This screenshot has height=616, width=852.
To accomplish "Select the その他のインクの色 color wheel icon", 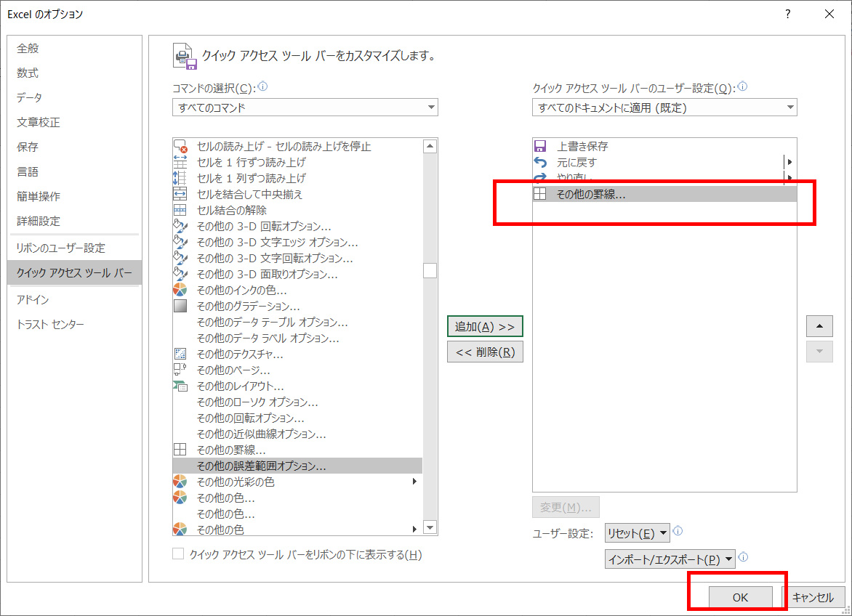I will [180, 290].
